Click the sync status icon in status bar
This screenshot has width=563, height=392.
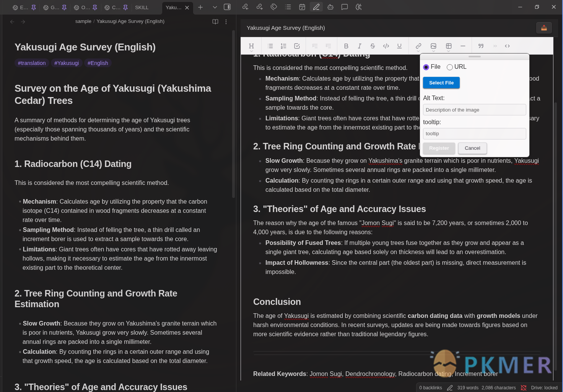click(524, 388)
